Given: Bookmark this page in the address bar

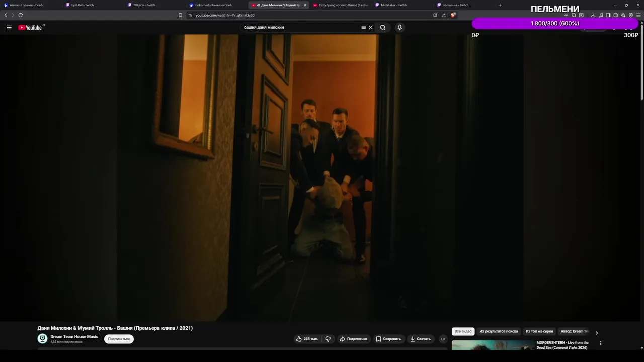Looking at the screenshot, I should click(180, 15).
